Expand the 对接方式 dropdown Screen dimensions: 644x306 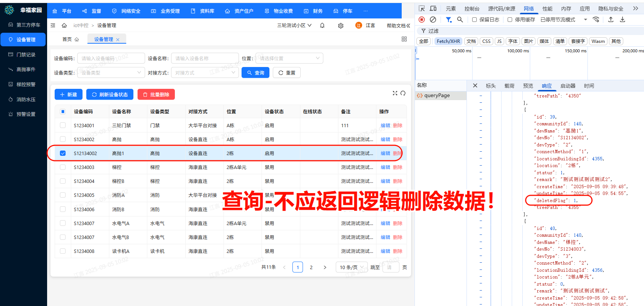point(205,73)
